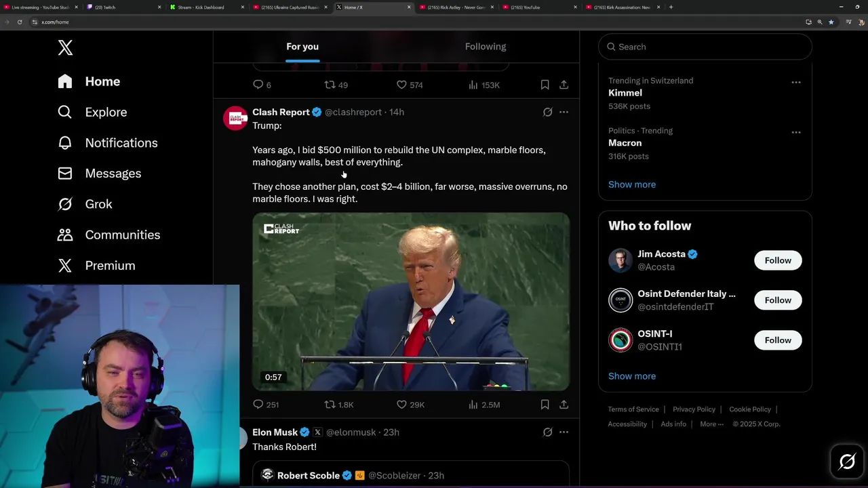Open Accessibility footer link
The width and height of the screenshot is (868, 488).
627,424
